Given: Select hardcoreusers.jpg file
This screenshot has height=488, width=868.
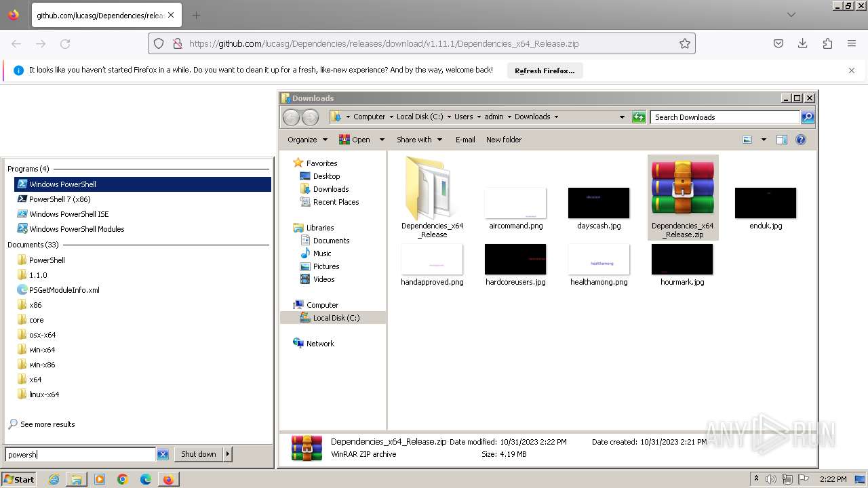Looking at the screenshot, I should coord(515,264).
